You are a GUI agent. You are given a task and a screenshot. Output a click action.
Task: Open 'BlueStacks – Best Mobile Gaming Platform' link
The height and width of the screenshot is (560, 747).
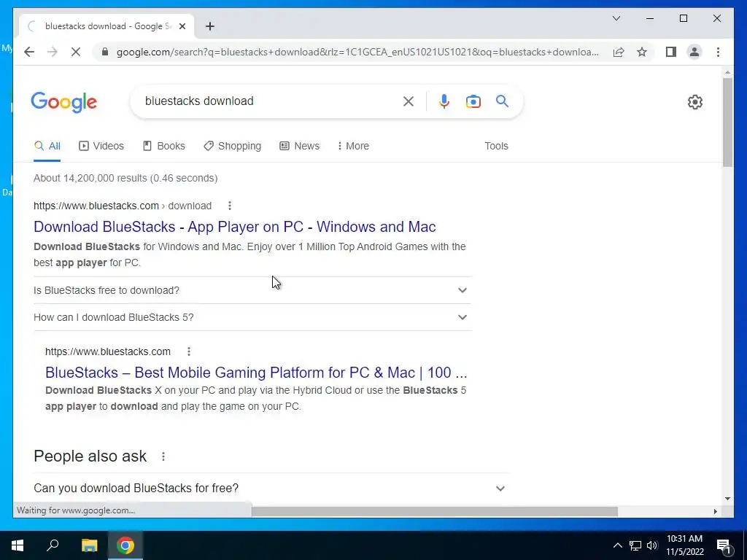pyautogui.click(x=256, y=373)
